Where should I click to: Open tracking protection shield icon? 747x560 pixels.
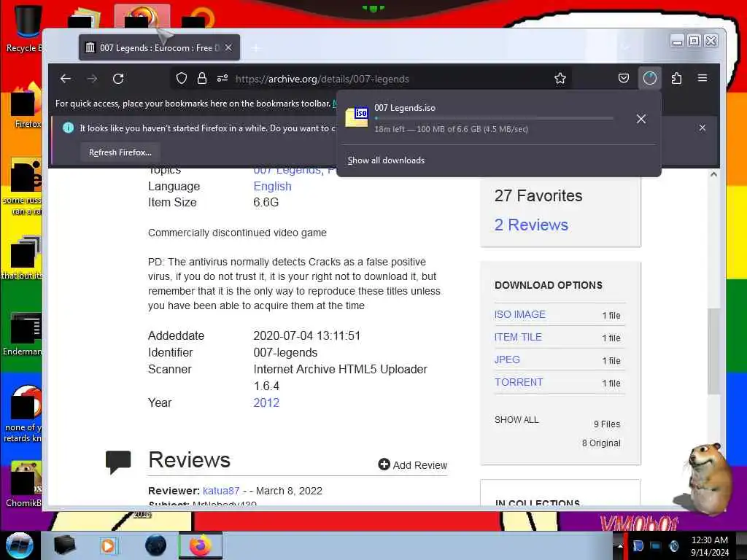pos(182,79)
